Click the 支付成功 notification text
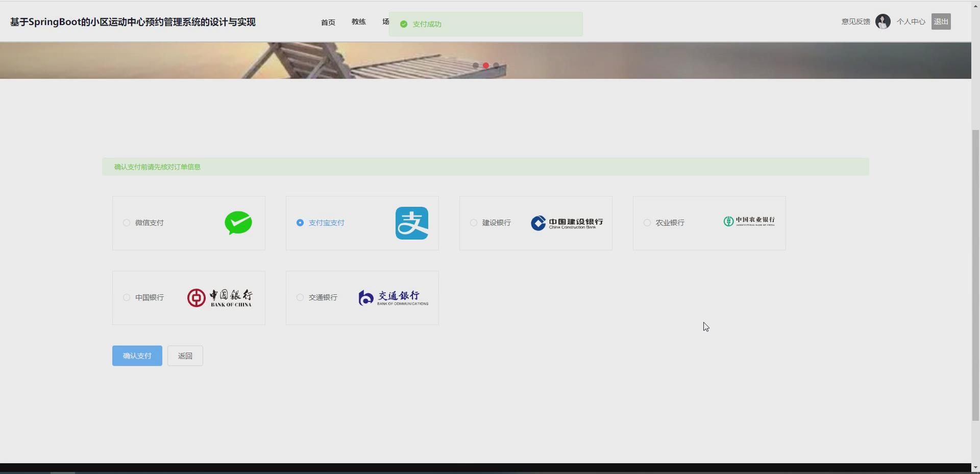The height and width of the screenshot is (474, 980). pos(427,24)
